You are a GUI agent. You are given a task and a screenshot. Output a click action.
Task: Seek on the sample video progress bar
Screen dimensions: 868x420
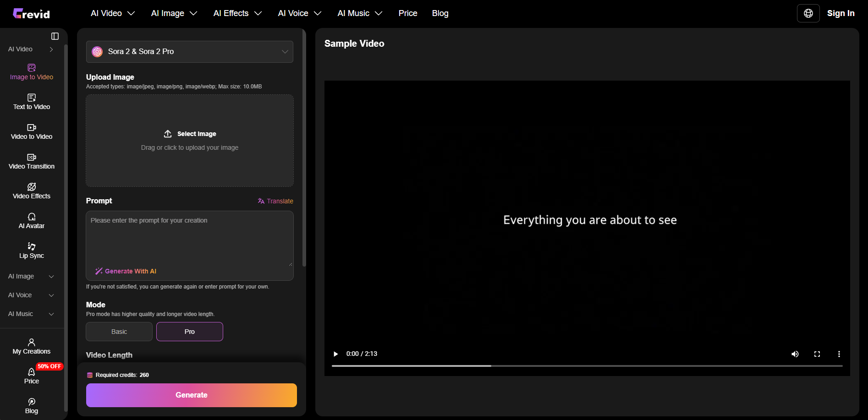click(x=587, y=366)
